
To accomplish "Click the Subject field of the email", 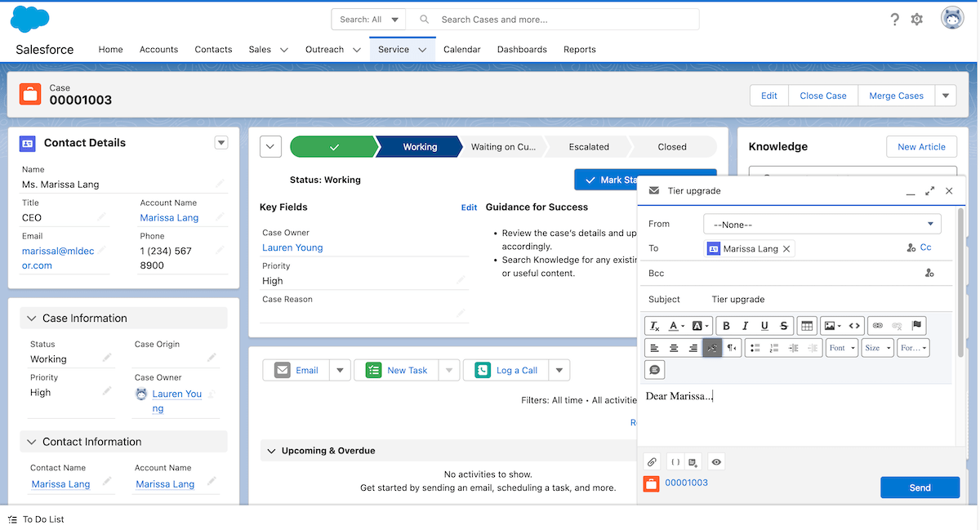I will pos(825,300).
